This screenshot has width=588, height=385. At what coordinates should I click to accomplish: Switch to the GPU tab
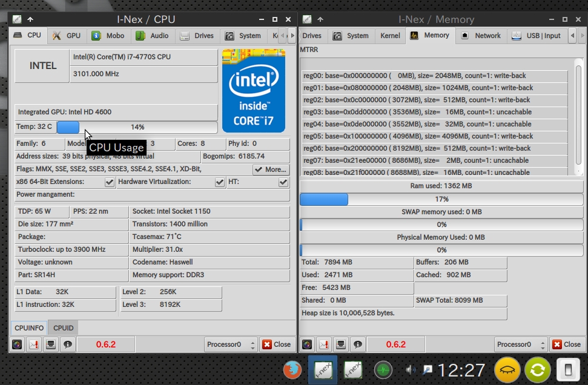coord(67,36)
